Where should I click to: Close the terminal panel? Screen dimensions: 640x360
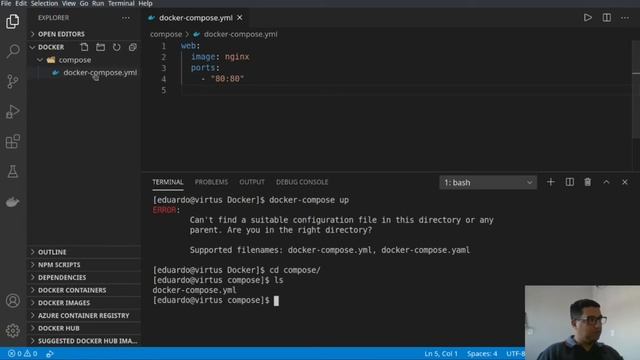pyautogui.click(x=624, y=182)
